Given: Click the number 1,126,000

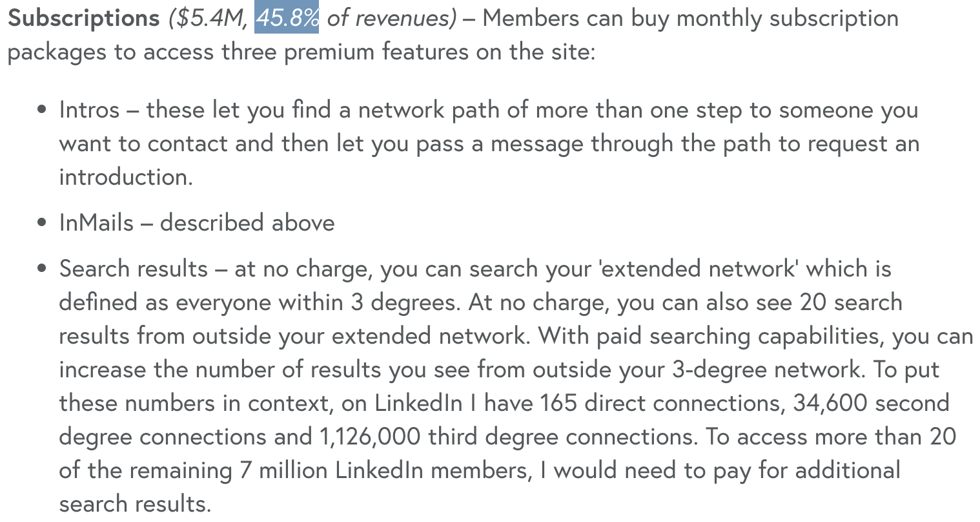Looking at the screenshot, I should [x=370, y=437].
